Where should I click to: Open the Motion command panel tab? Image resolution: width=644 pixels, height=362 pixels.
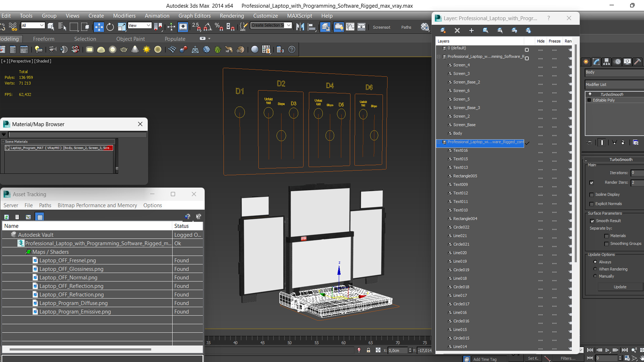click(x=617, y=62)
